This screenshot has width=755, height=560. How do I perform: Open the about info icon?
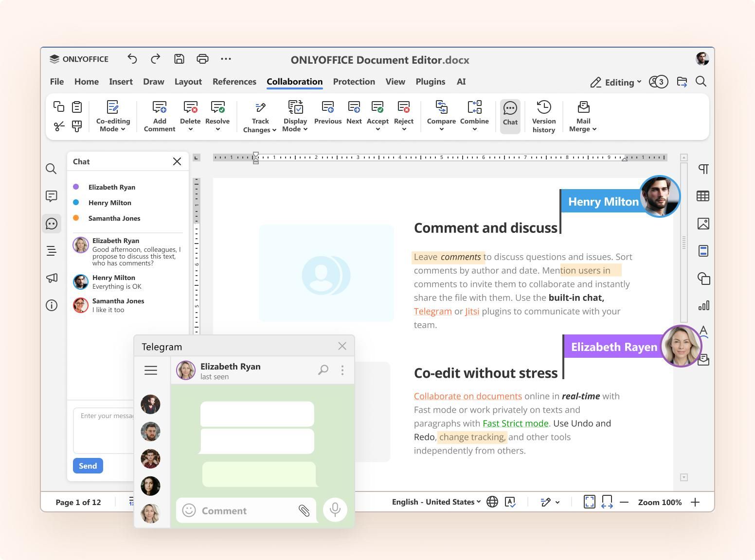coord(51,305)
